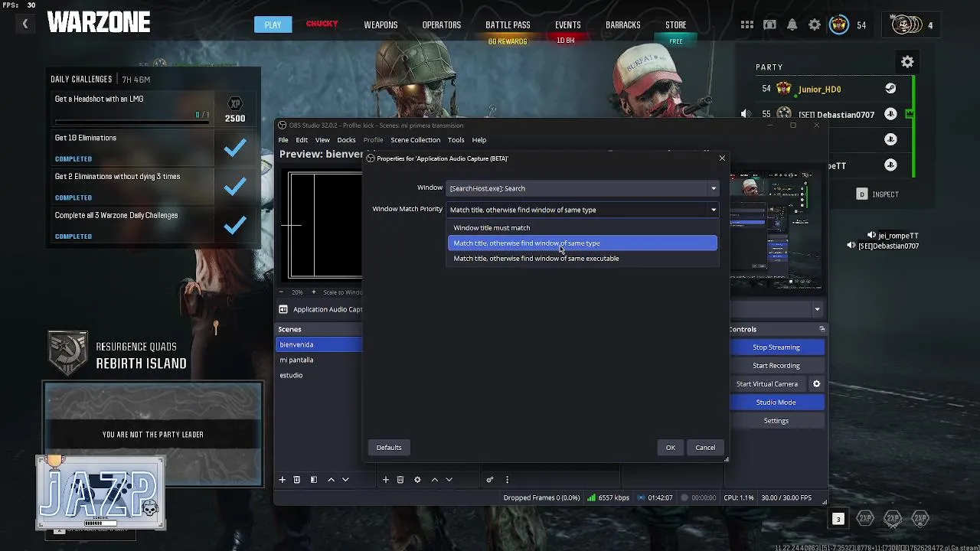Viewport: 980px width, 551px height.
Task: Click the speaker icon beside Debastian0707
Action: (x=746, y=114)
